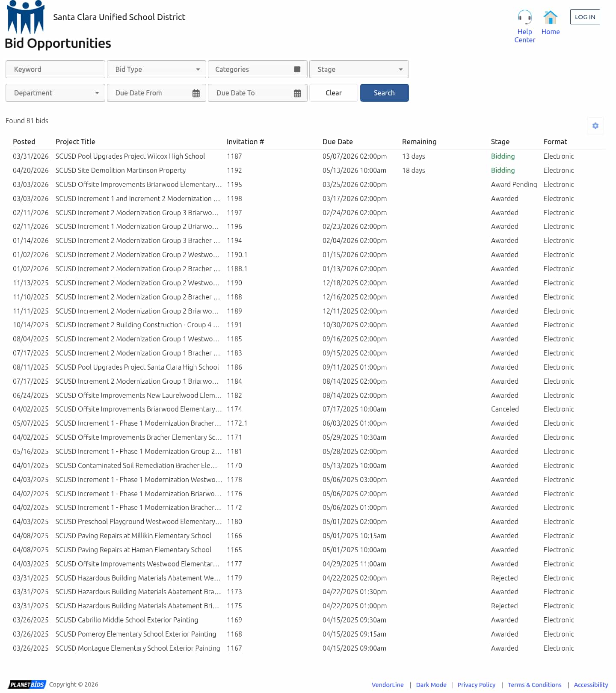
Task: Open SCUSD Site Demolition Martinson Property bid
Action: 121,170
